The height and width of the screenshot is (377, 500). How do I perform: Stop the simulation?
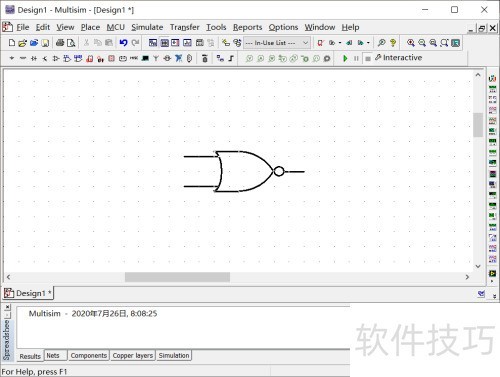[x=367, y=58]
